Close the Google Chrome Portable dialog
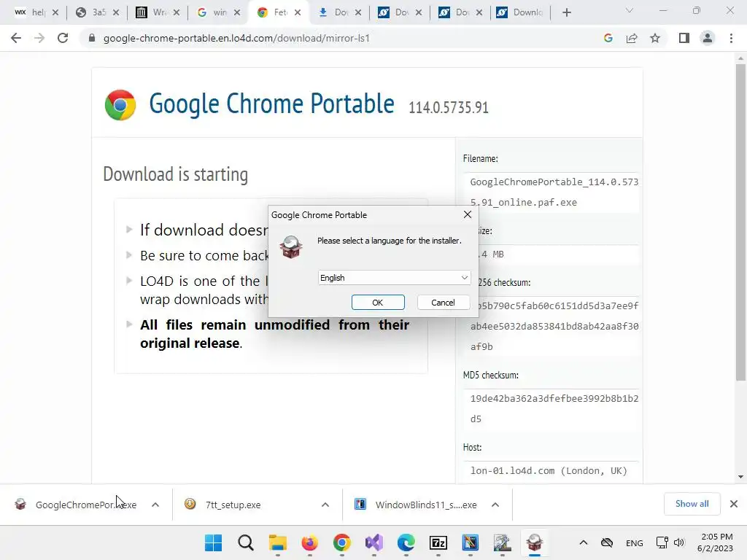The height and width of the screenshot is (560, 747). click(468, 215)
